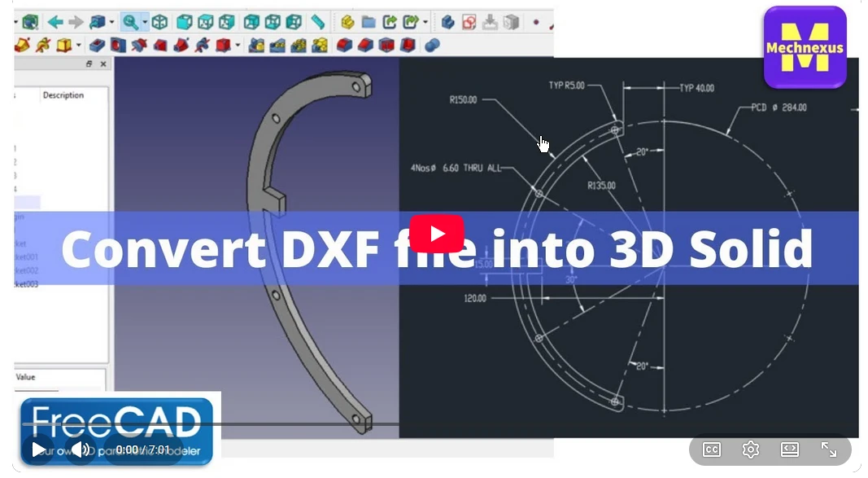Screen dimensions: 868x478
Task: Select the highlighted zoom magnifier tool
Action: (x=130, y=22)
